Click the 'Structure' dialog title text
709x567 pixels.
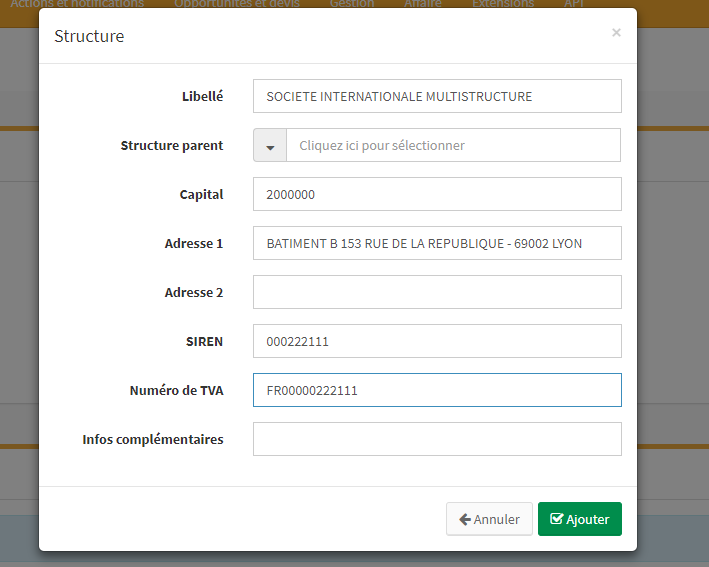click(x=89, y=36)
